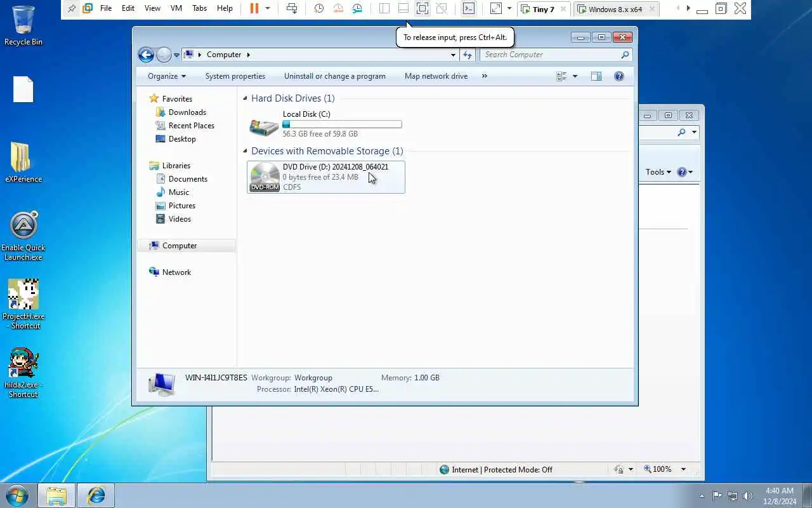The height and width of the screenshot is (508, 812).
Task: Click the volume speaker tray icon
Action: [x=748, y=496]
